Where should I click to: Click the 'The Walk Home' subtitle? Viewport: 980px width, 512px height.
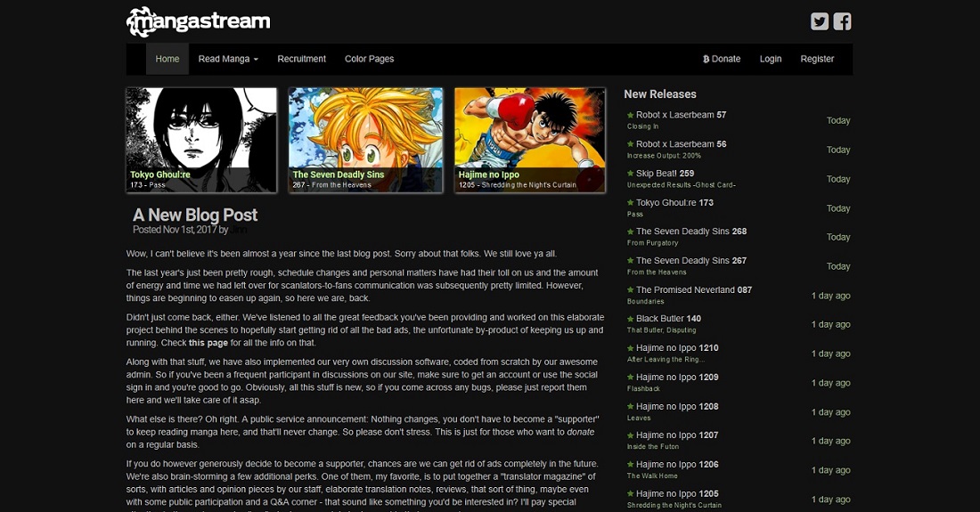[x=652, y=476]
